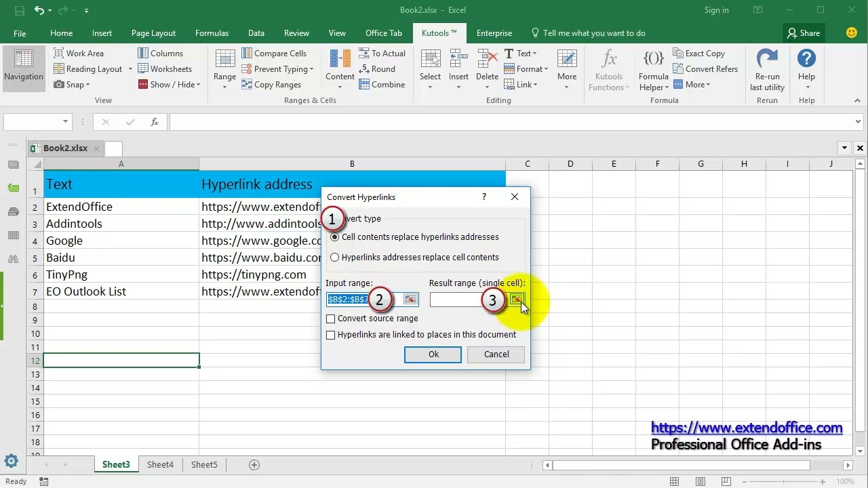Click the Result range input field
This screenshot has height=488, width=868.
pos(469,299)
